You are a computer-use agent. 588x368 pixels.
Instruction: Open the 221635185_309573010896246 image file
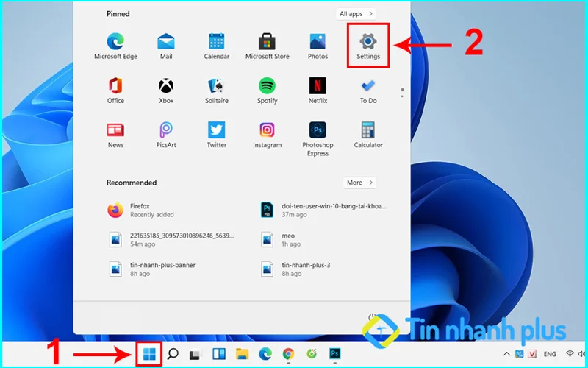(x=171, y=240)
